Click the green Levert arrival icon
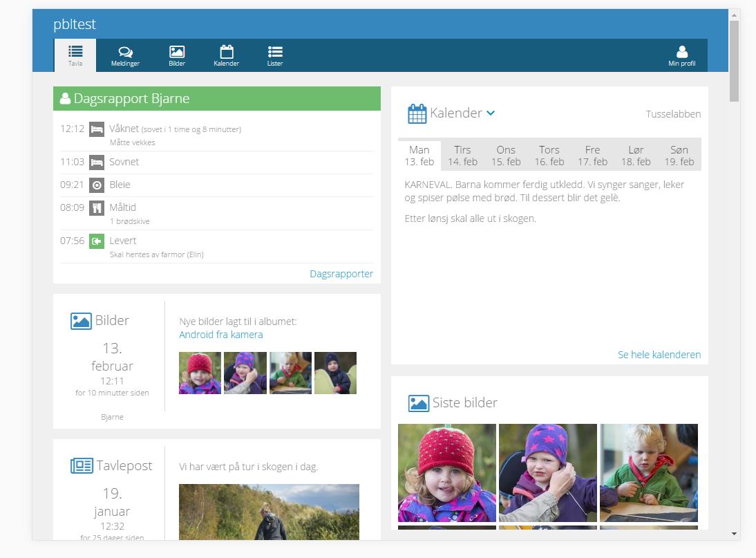This screenshot has width=756, height=558. 97,241
